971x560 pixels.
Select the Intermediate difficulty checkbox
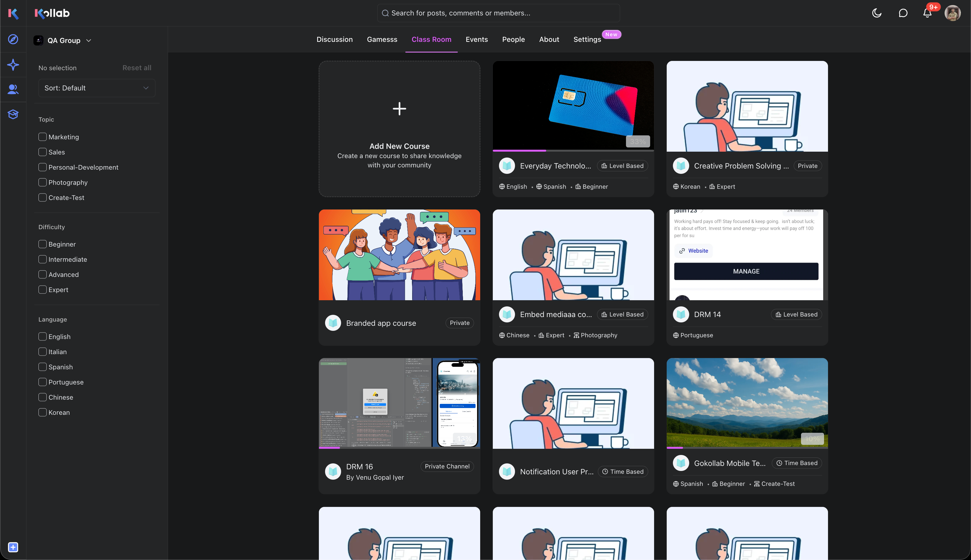click(42, 259)
